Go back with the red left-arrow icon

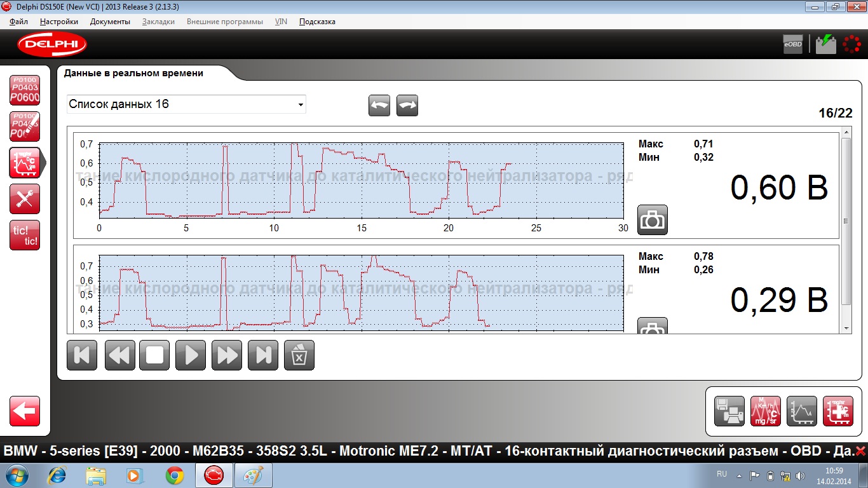pos(25,411)
